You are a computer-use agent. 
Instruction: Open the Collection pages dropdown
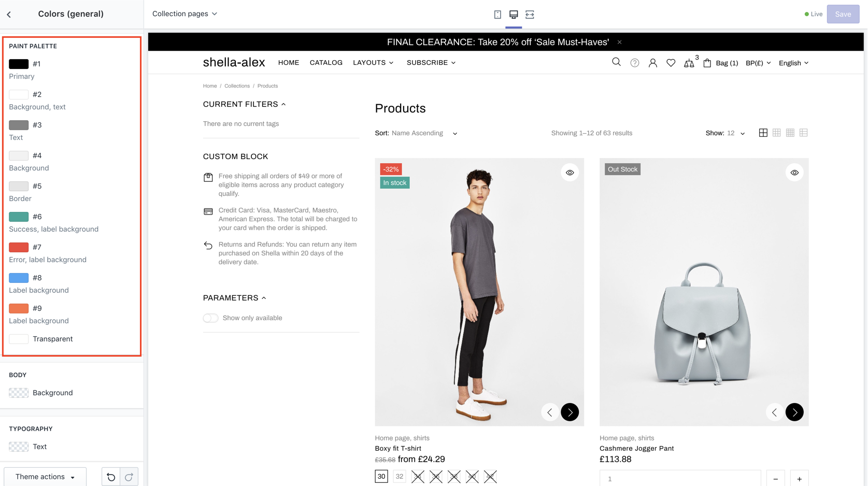pyautogui.click(x=184, y=14)
